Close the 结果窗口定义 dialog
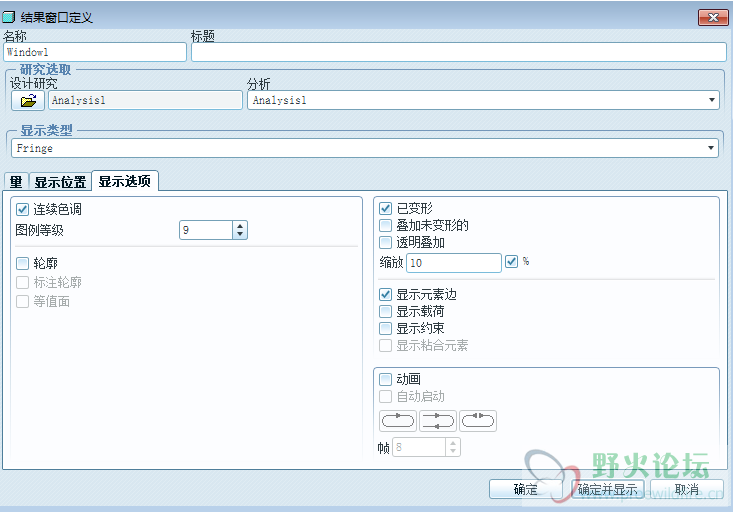The height and width of the screenshot is (512, 733). point(713,17)
